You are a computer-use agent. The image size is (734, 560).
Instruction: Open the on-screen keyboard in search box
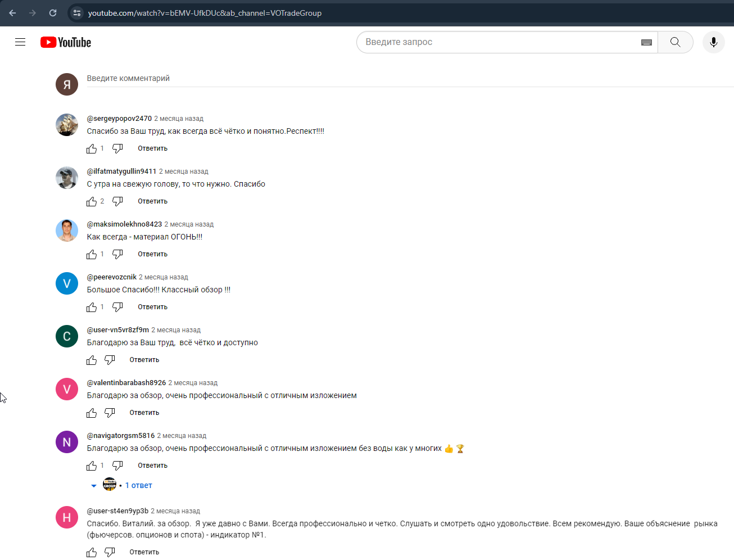(646, 42)
